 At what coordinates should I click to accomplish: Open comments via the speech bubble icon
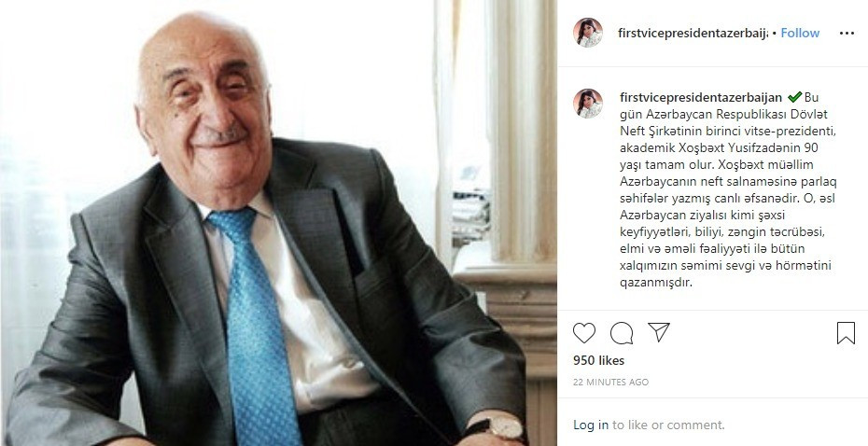pyautogui.click(x=622, y=333)
